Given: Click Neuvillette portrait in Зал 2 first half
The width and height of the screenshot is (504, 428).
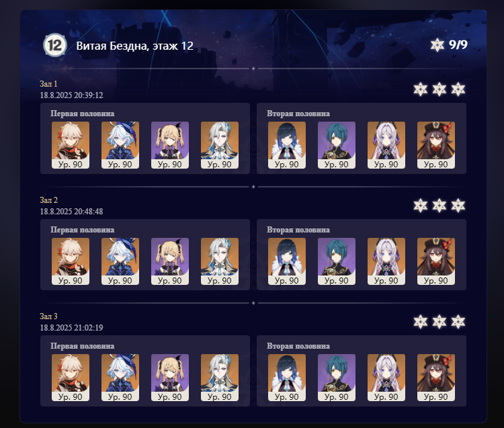Looking at the screenshot, I should (220, 261).
